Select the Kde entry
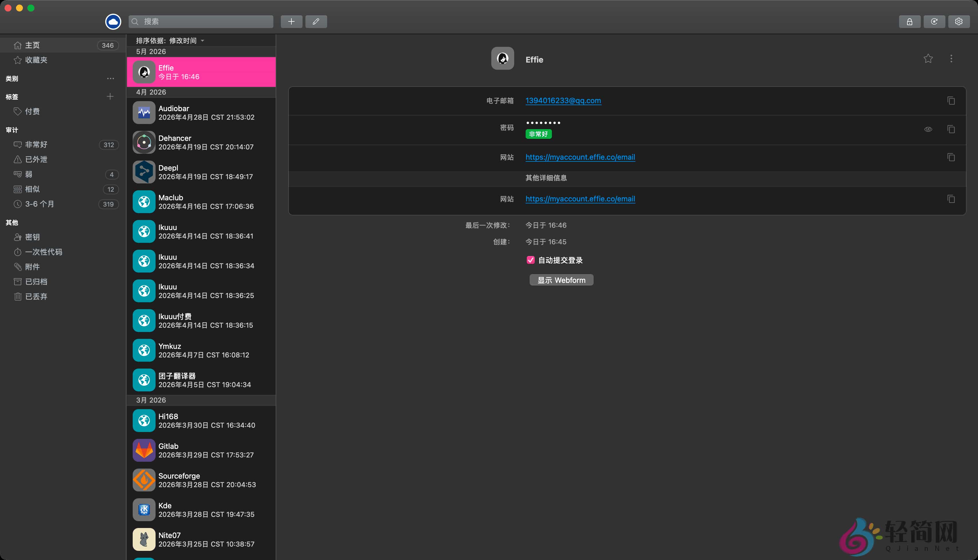978x560 pixels. 201,510
